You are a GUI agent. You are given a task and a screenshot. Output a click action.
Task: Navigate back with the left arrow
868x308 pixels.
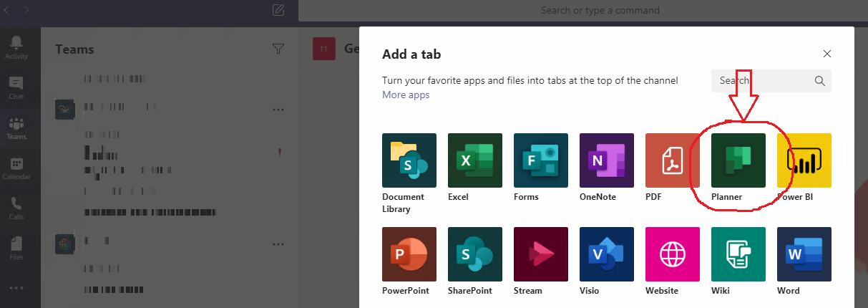[x=7, y=10]
